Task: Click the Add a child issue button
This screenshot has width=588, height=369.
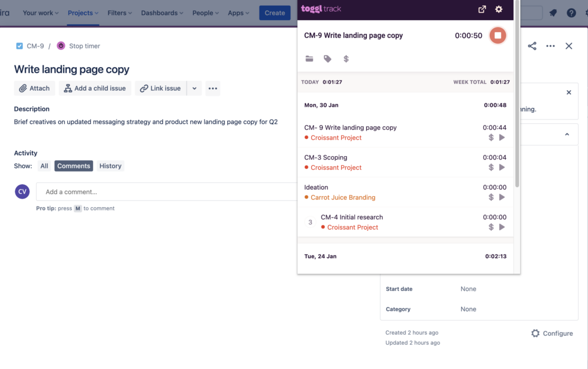Action: 95,88
